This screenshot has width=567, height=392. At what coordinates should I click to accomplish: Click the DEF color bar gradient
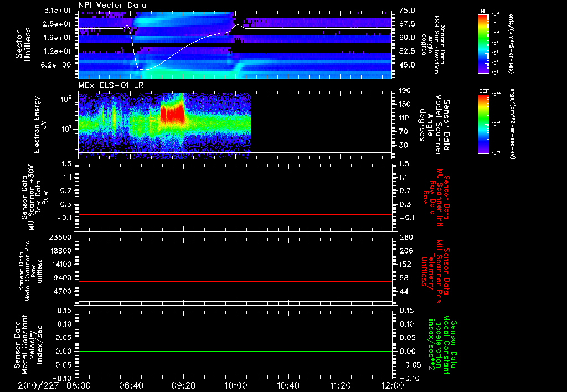coord(484,123)
